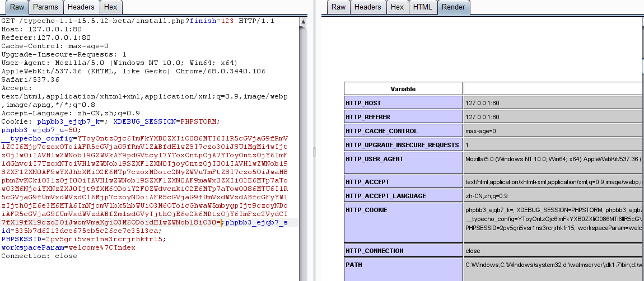The image size is (644, 281).
Task: Click the 'zh-CN,zh;q=0.9' value cell
Action: tap(553, 195)
